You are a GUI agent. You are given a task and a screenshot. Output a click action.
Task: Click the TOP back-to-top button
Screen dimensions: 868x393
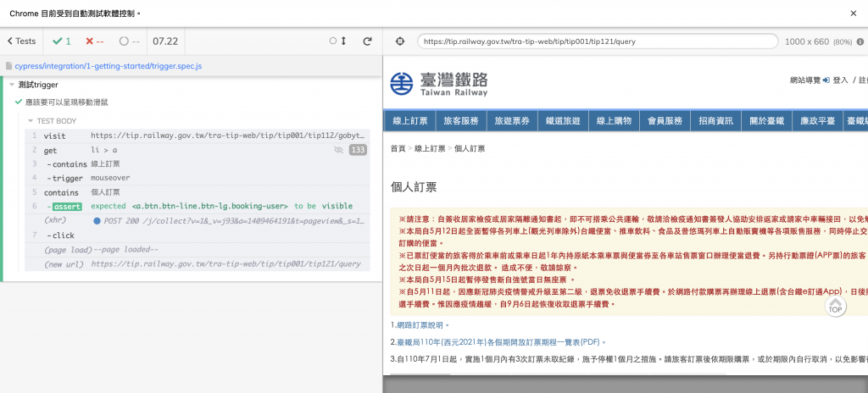click(835, 306)
